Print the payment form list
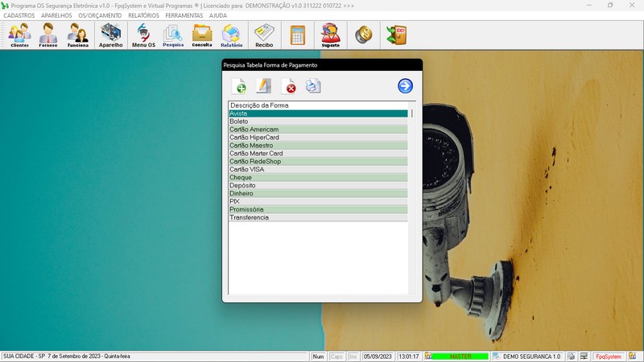644x362 pixels. (313, 86)
